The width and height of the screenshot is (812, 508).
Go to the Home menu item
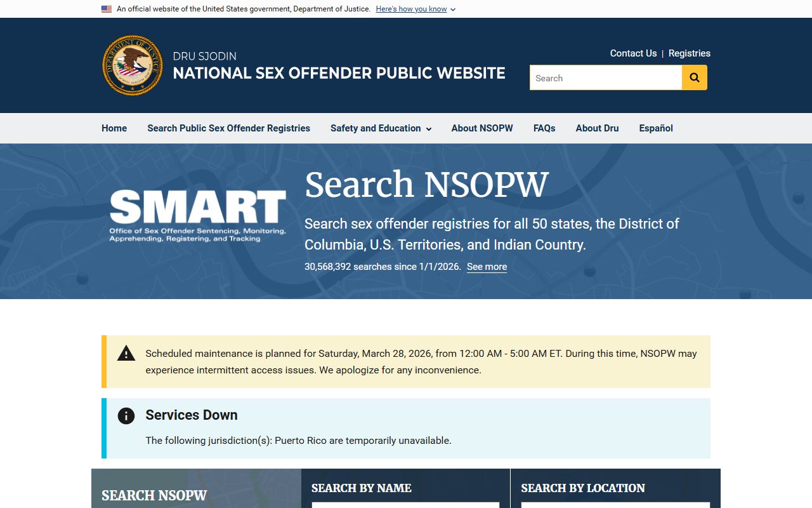coord(114,128)
